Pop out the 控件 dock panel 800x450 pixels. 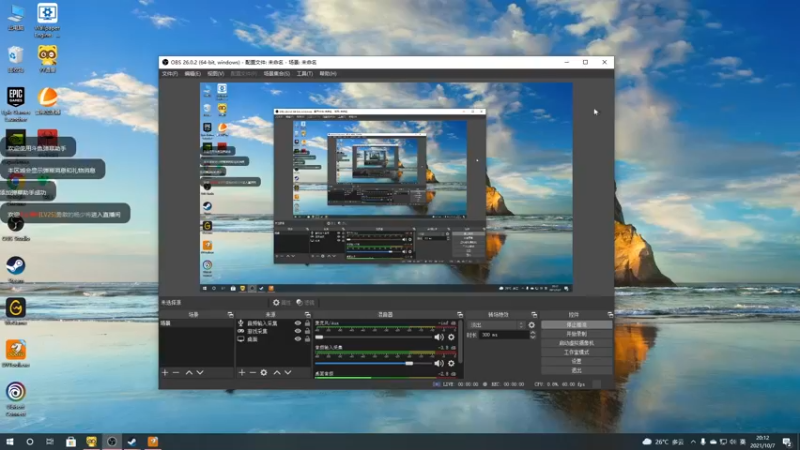coord(610,315)
